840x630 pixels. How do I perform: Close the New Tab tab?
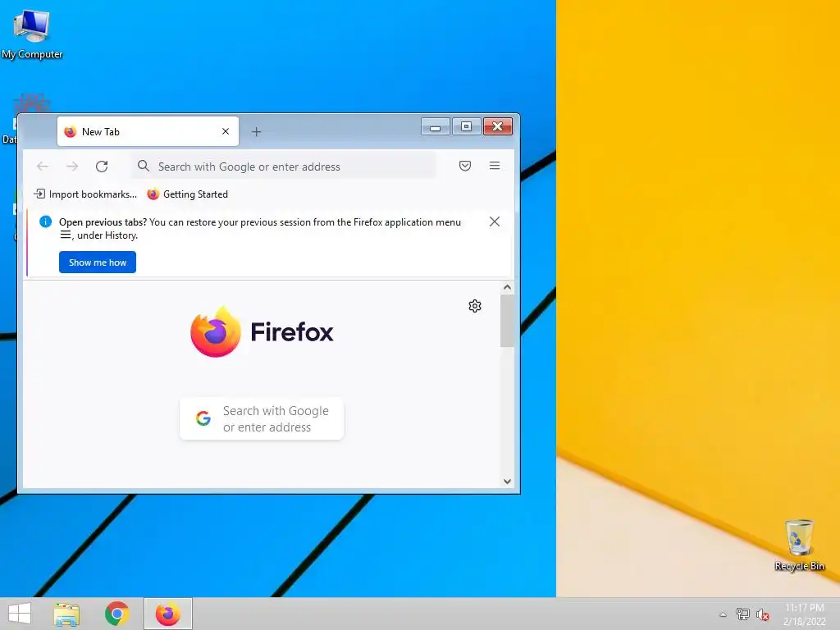click(x=226, y=131)
